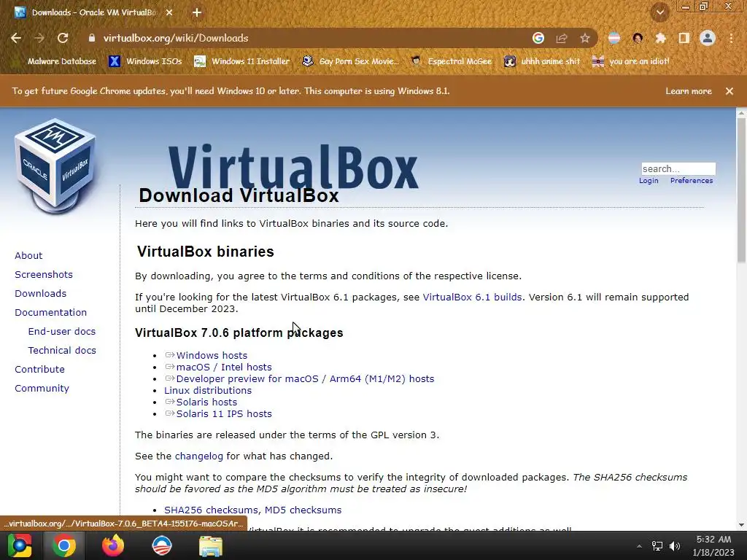Toggle the browser side panel
Screen dimensions: 747x560
tap(684, 38)
